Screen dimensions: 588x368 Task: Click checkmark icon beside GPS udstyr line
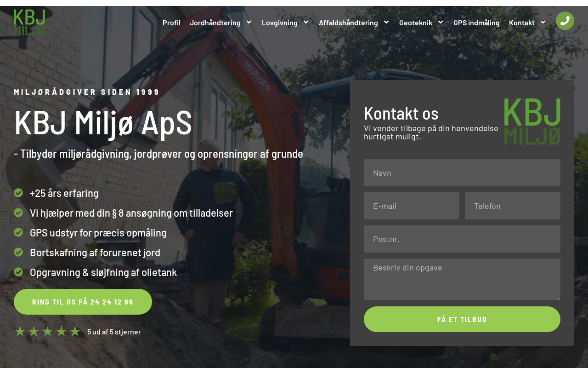pyautogui.click(x=18, y=232)
